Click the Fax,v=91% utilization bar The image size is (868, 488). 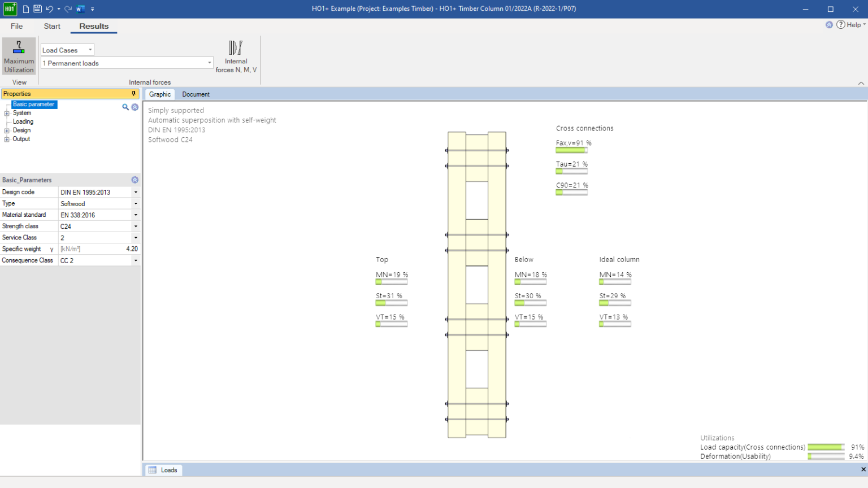coord(571,150)
